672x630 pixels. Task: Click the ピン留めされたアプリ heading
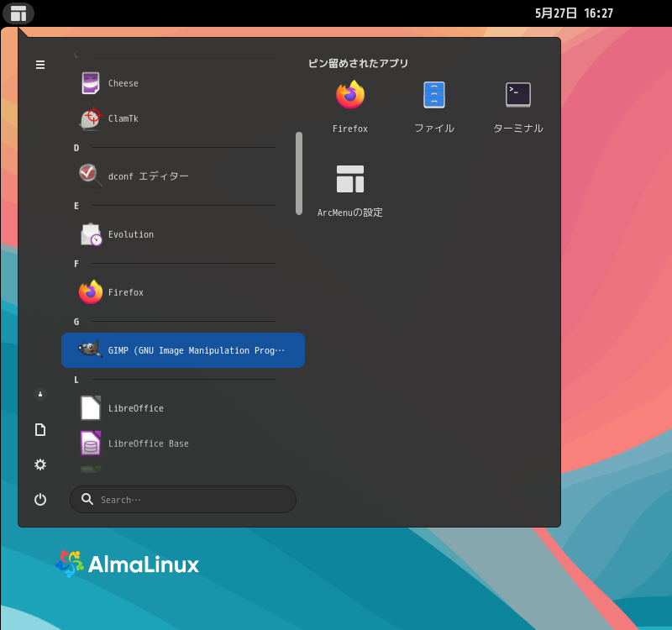pos(358,64)
